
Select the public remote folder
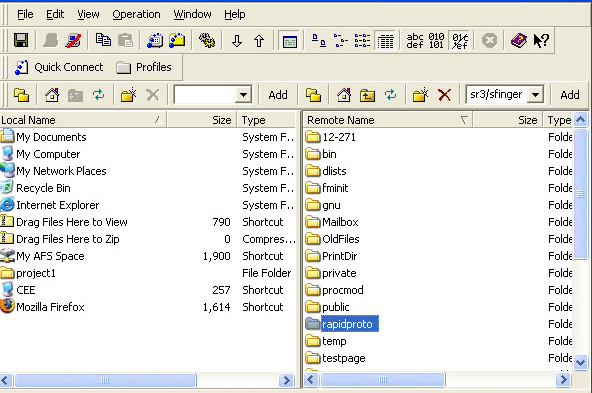(327, 307)
